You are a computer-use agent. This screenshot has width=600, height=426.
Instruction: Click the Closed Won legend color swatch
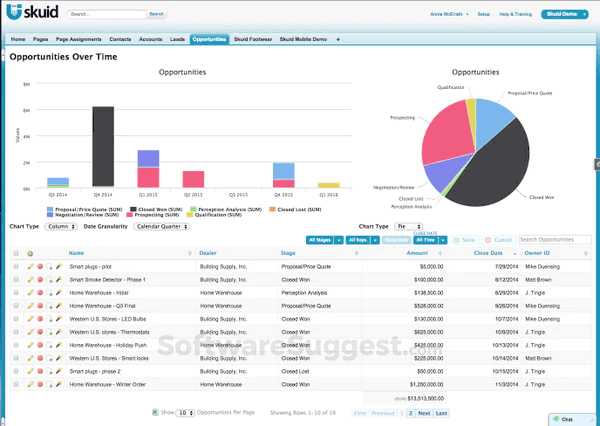click(105, 209)
